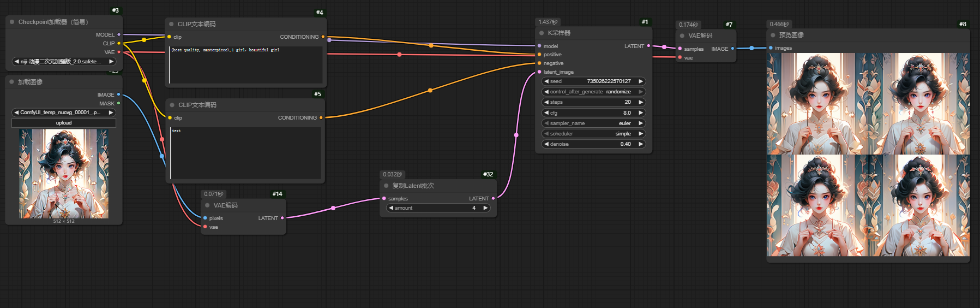Increase the steps value with its right arrow

(x=641, y=102)
